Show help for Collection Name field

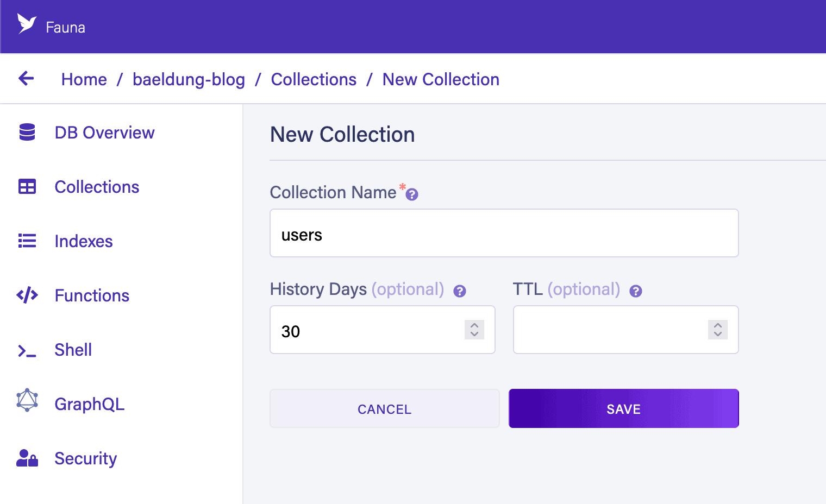pyautogui.click(x=412, y=194)
